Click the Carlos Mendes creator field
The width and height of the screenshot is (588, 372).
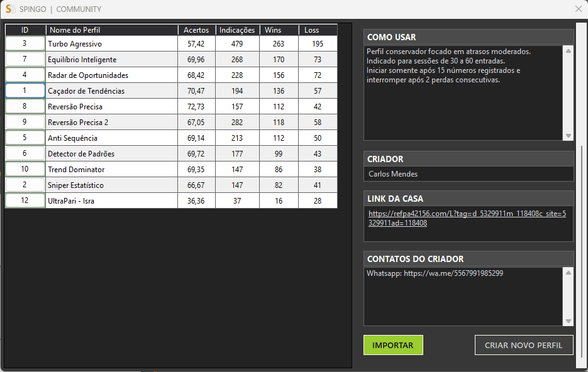(x=469, y=174)
